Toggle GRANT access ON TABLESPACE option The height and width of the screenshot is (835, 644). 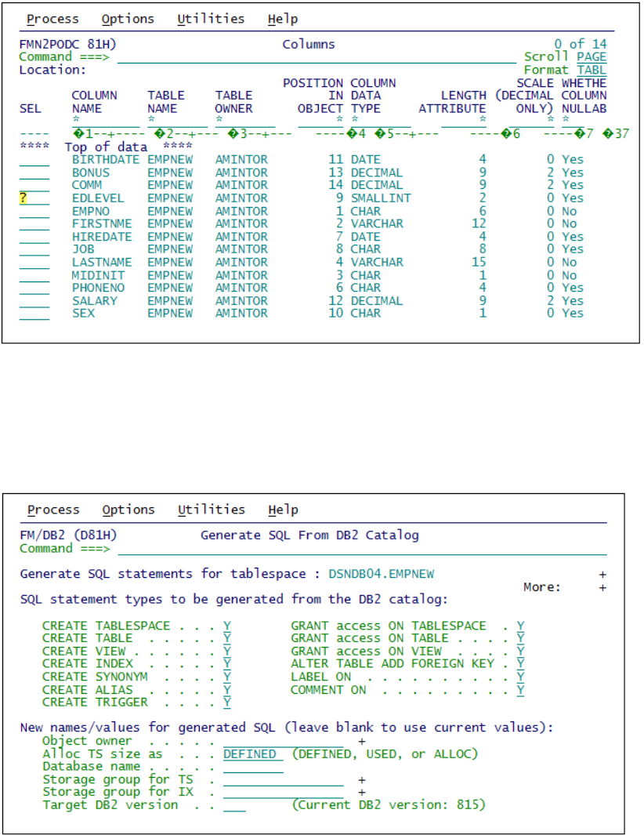click(x=520, y=626)
